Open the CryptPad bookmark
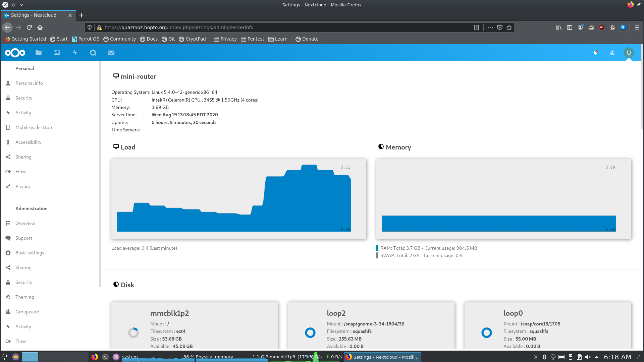Screen dimensions: 644x362 click(192, 39)
